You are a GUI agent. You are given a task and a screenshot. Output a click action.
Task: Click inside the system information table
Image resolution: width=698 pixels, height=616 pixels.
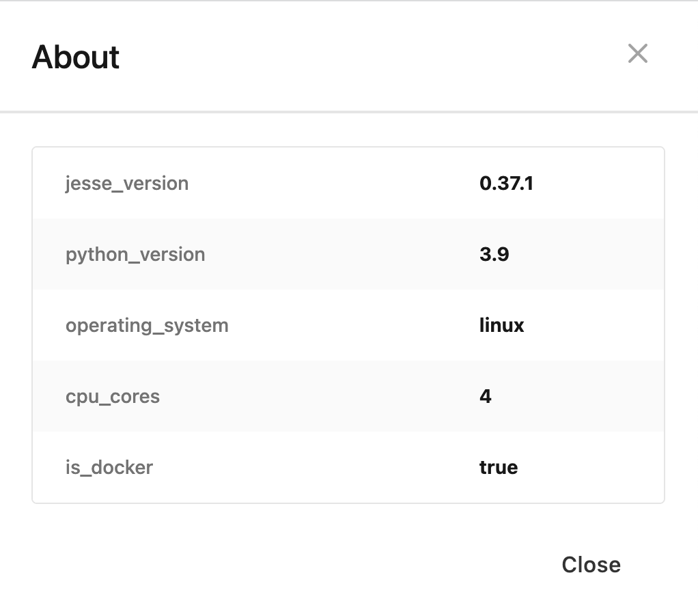click(x=348, y=325)
